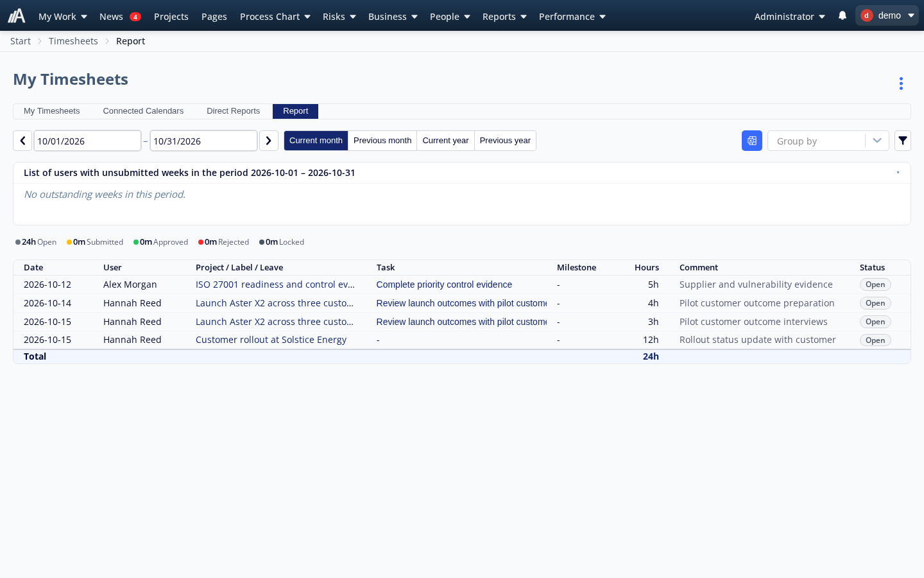
Task: Click the start date field 10/01/2026
Action: (87, 141)
